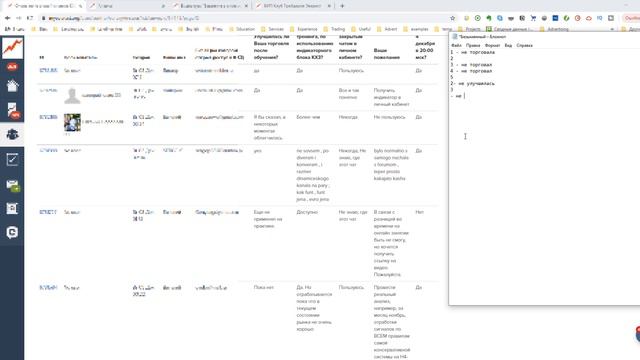Click Notepad line '2- не улучшалась'
The height and width of the screenshot is (360, 640).
point(473,84)
